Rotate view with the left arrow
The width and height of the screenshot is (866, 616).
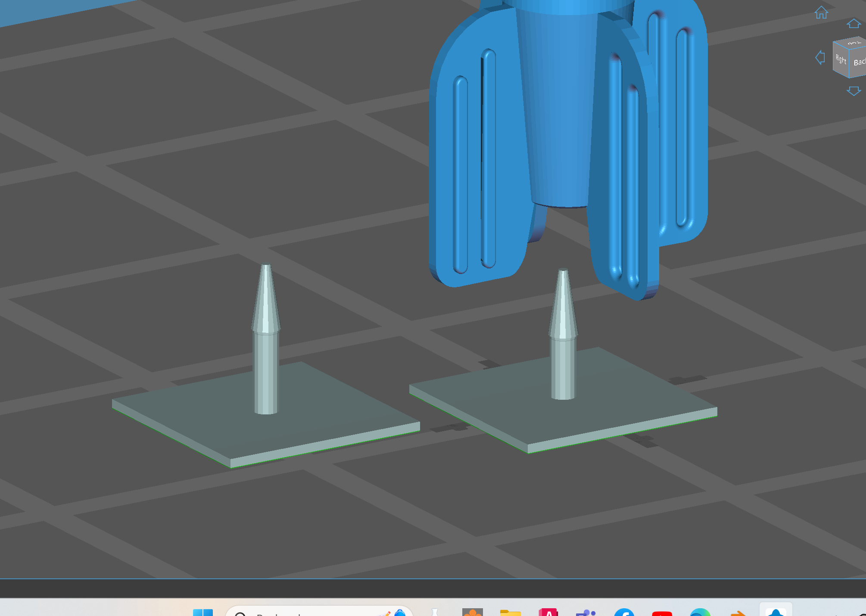point(820,57)
